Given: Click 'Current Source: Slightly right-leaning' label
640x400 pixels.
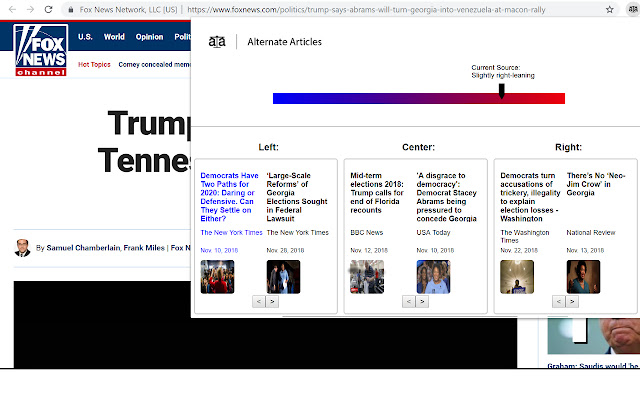Looking at the screenshot, I should [503, 71].
